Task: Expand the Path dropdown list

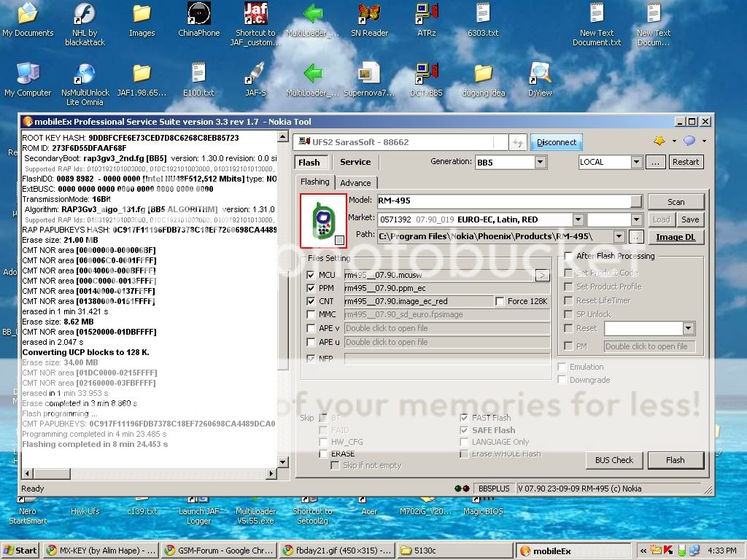Action: [619, 236]
